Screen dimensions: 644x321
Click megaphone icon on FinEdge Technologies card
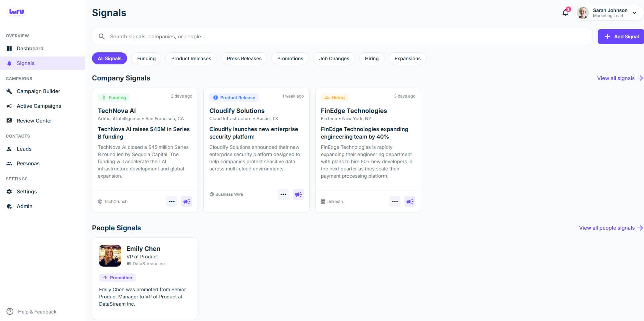pos(410,202)
